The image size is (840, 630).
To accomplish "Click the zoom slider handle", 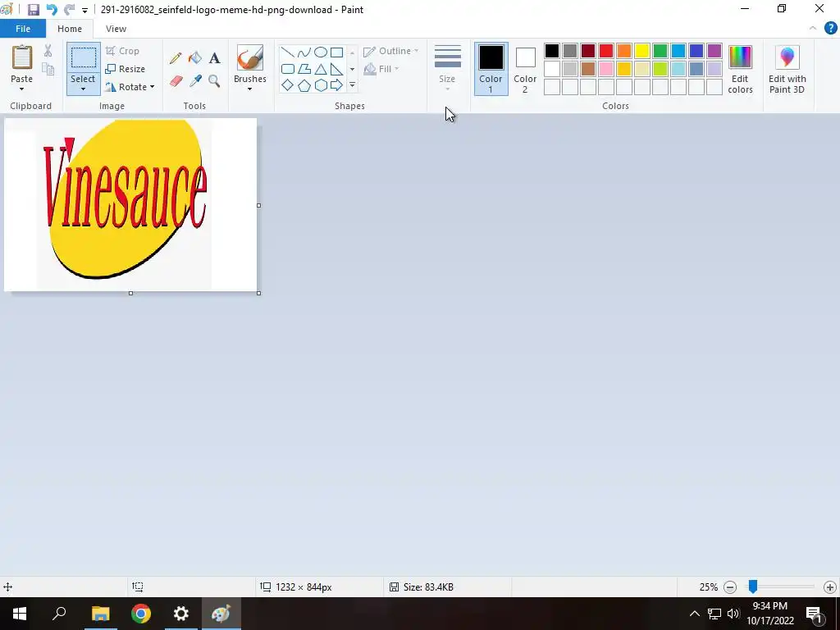I will (753, 587).
